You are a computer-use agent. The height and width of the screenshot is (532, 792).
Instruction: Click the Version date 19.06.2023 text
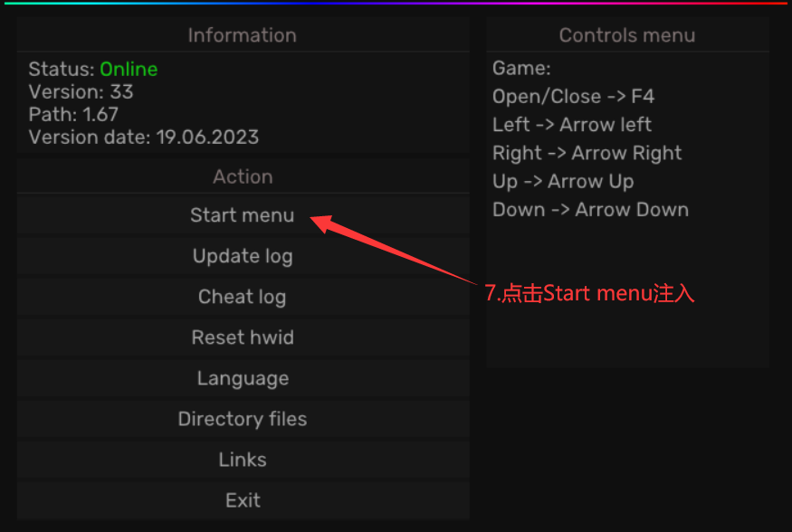click(x=144, y=138)
